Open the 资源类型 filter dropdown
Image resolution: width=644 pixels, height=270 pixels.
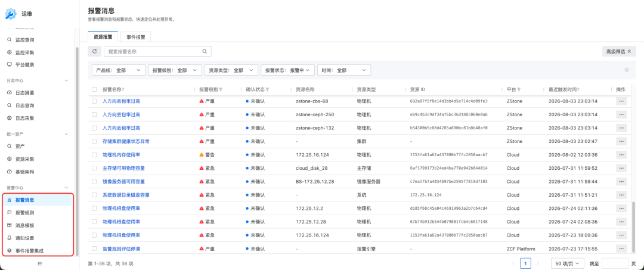tap(231, 70)
